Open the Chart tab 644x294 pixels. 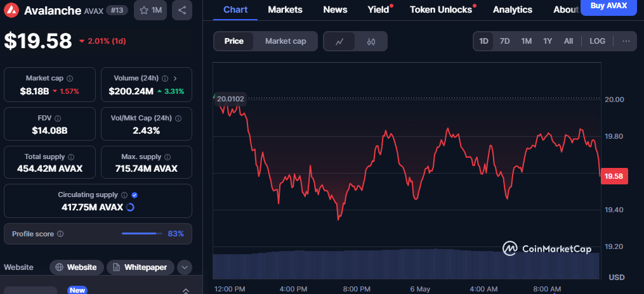point(235,10)
